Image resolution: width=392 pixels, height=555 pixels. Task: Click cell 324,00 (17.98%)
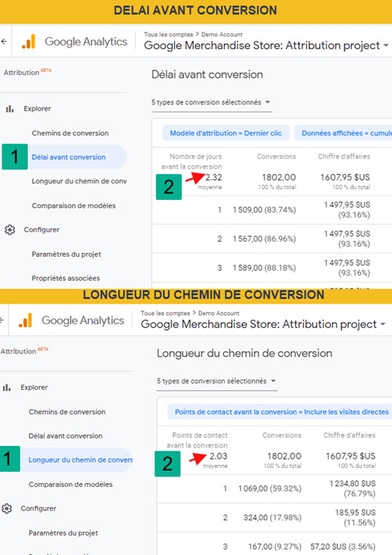[x=272, y=518]
